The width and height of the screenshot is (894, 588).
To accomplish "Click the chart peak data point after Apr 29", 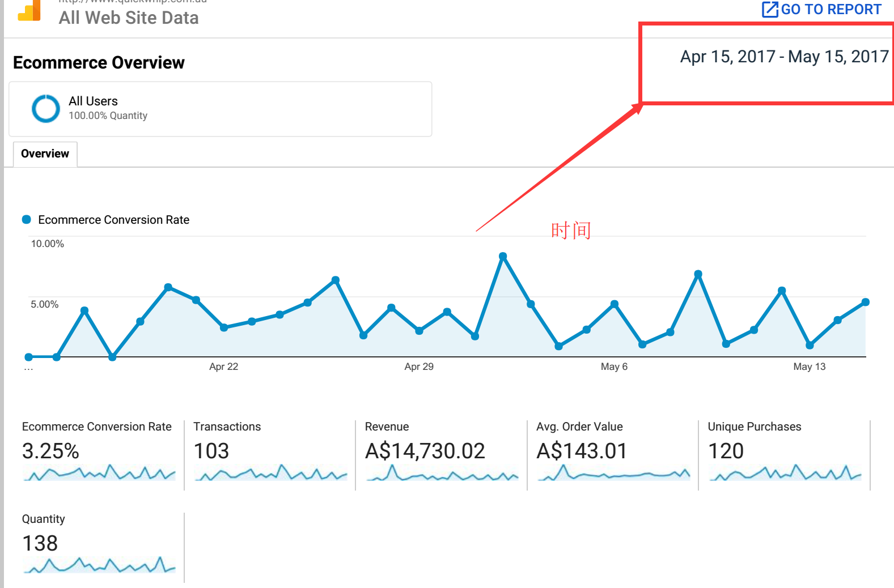I will coord(503,257).
